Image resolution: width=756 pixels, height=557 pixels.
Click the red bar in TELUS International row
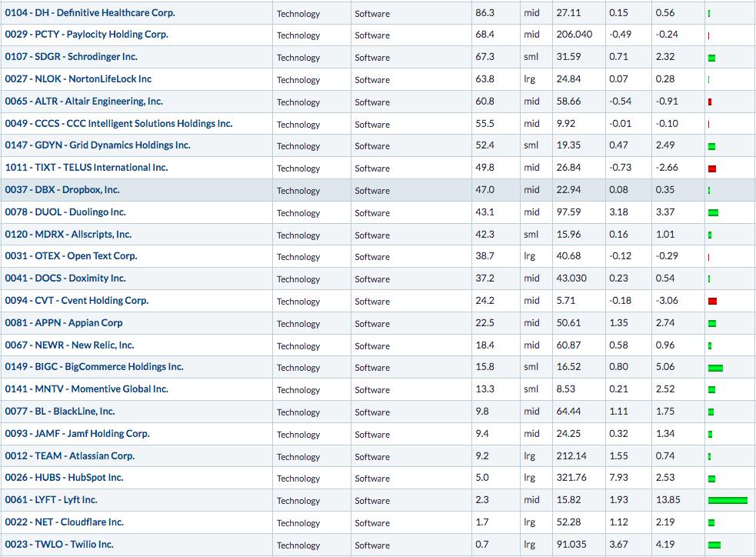pos(712,168)
